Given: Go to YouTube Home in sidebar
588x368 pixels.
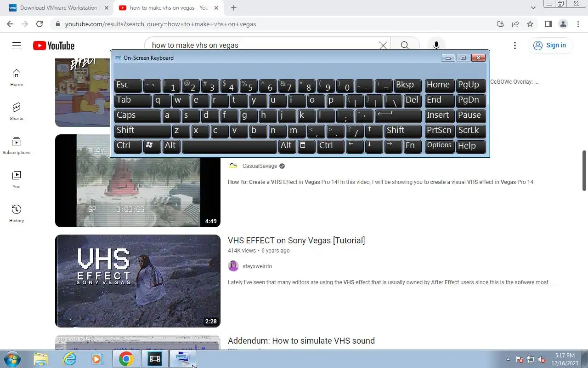Looking at the screenshot, I should point(17,78).
